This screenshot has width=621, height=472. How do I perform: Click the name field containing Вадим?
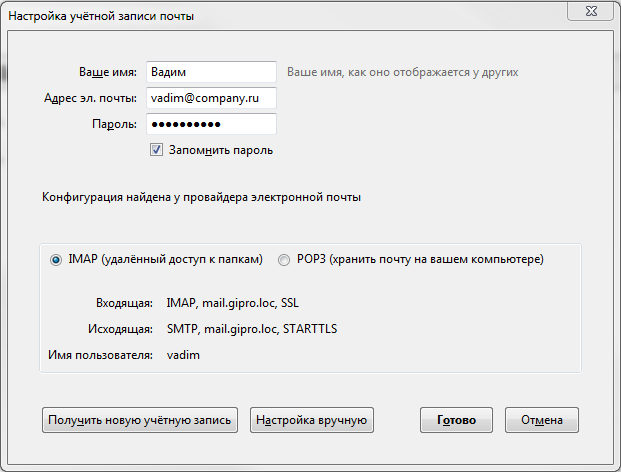coord(211,72)
